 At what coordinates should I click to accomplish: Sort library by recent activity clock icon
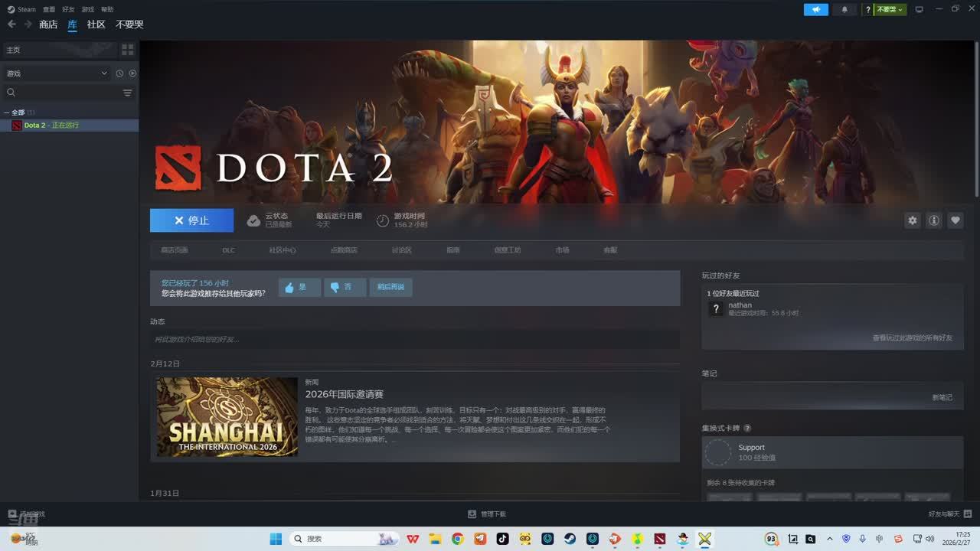[119, 73]
